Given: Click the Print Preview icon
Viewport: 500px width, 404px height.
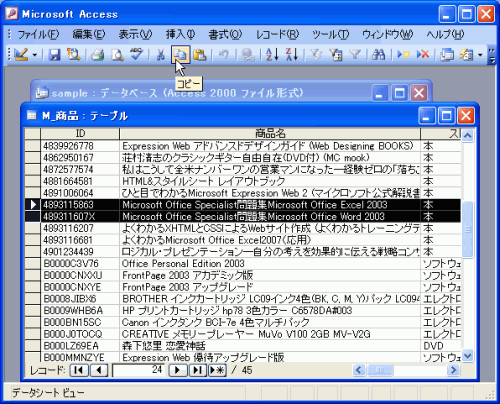Looking at the screenshot, I should tap(117, 54).
